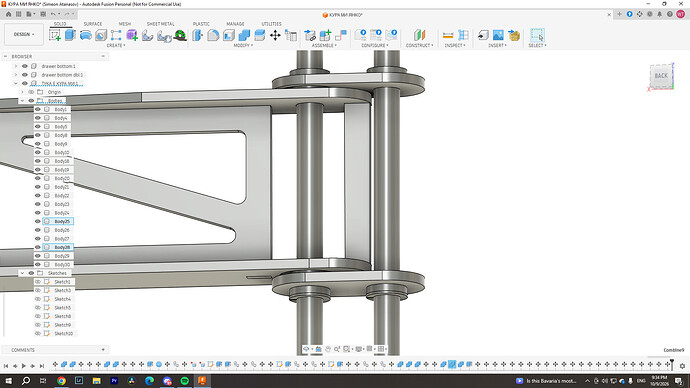Click the Insert Canvas picture icon
This screenshot has width=690, height=388.
click(498, 35)
